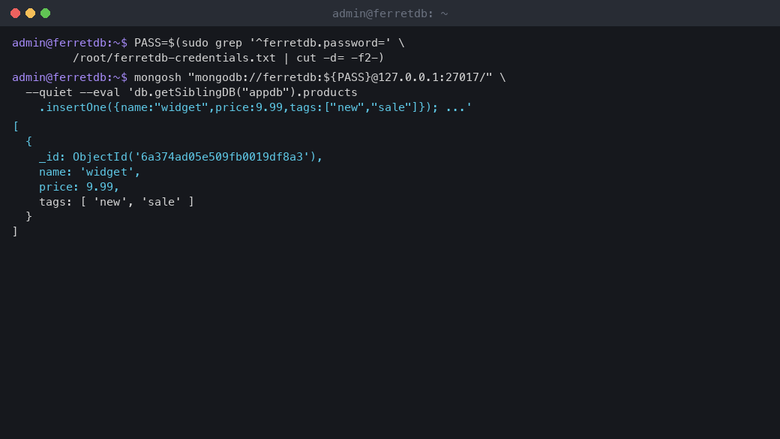Image resolution: width=780 pixels, height=439 pixels.
Task: Click the ObjectId value '6a374ad05e509fb0019df8a3'
Action: pos(222,157)
